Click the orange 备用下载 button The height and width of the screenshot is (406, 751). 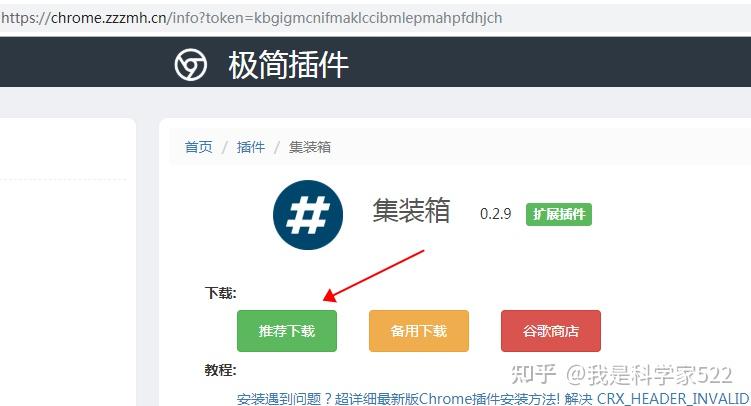(x=419, y=331)
